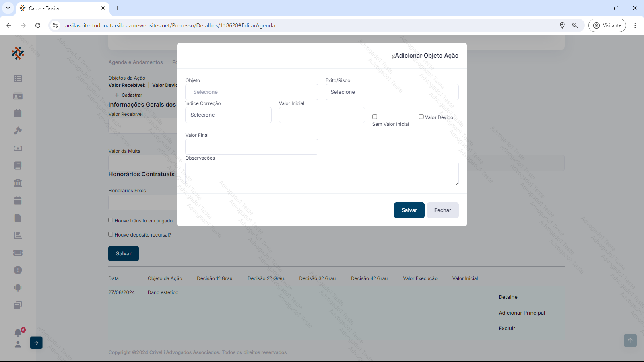Tick the Houve depósito recursal checkbox
This screenshot has width=644, height=362.
tap(111, 234)
